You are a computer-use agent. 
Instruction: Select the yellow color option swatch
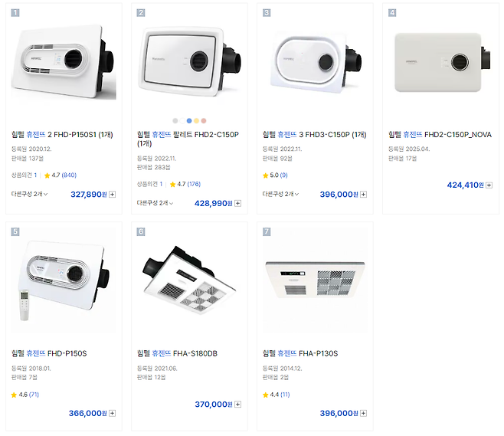click(196, 121)
